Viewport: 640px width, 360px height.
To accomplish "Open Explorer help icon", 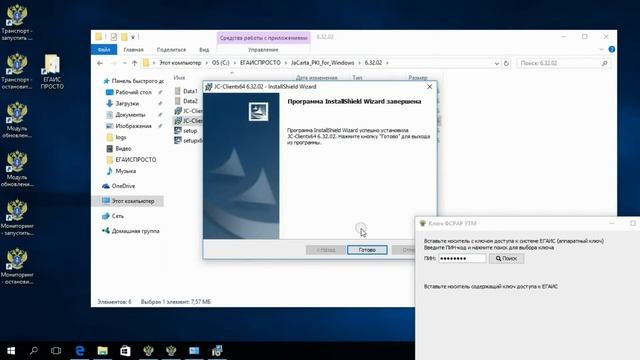I will pyautogui.click(x=611, y=49).
